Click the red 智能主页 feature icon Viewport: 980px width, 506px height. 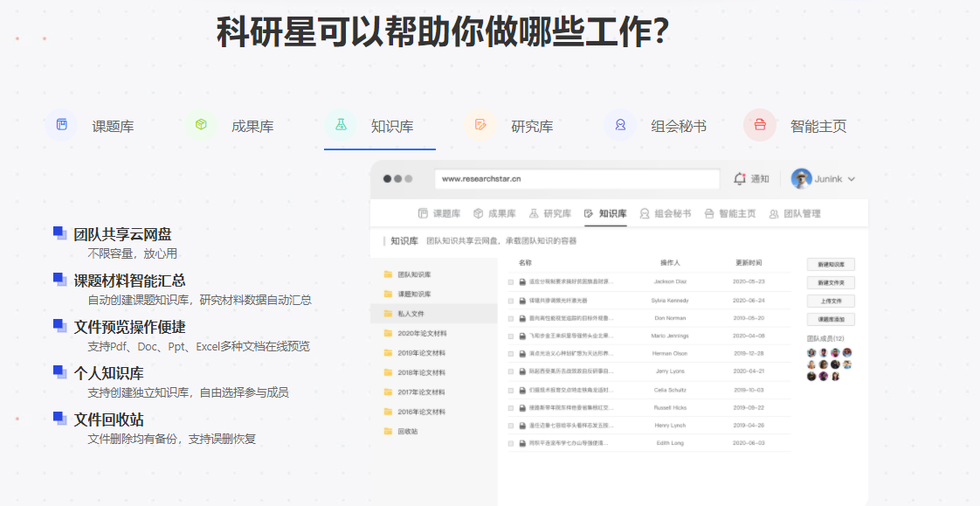tap(760, 125)
